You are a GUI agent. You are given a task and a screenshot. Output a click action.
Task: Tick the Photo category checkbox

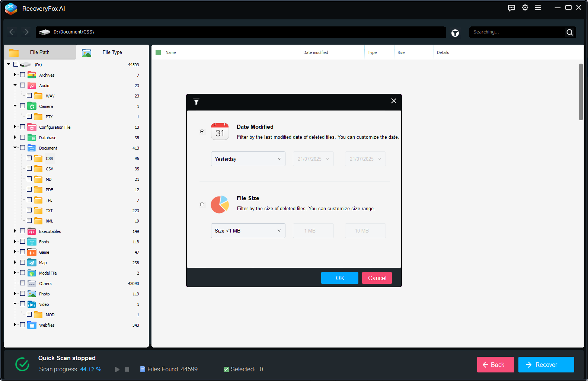pyautogui.click(x=23, y=294)
